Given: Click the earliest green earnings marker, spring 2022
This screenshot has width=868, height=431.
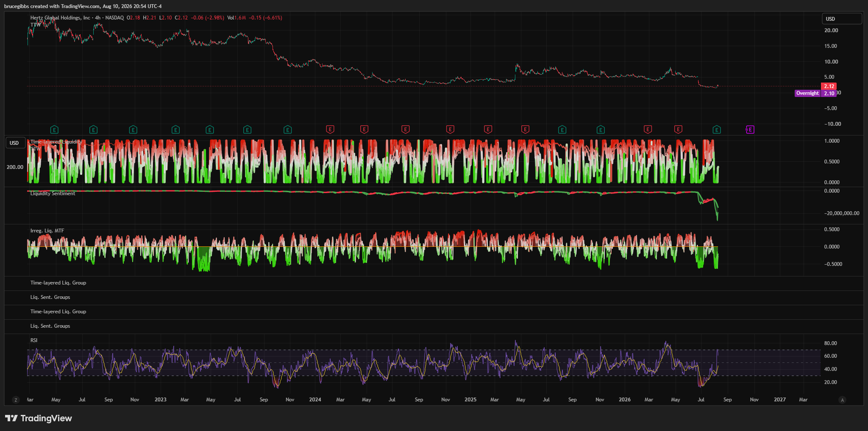Looking at the screenshot, I should (54, 130).
